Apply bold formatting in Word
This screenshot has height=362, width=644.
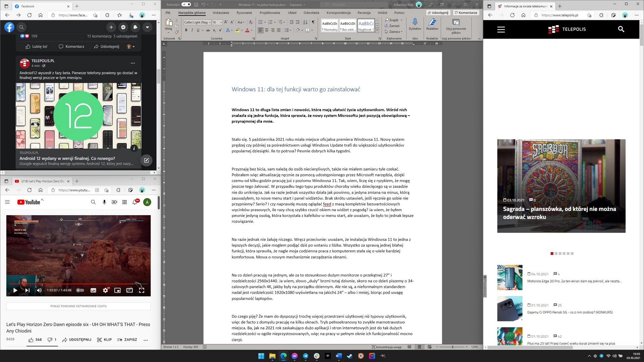186,30
